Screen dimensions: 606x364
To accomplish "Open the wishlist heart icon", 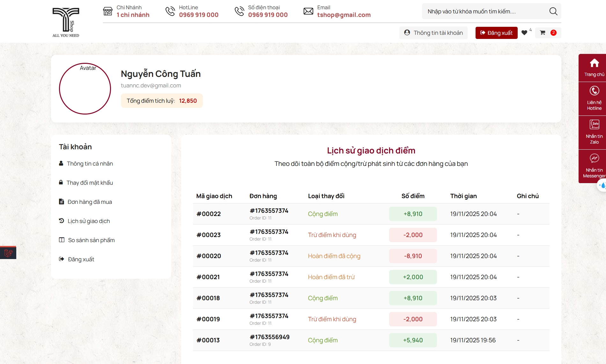I will pos(524,33).
